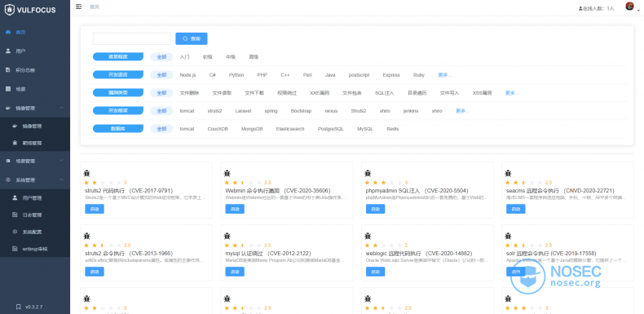Click the bookmark icon beside v0.3.2.7

19,307
